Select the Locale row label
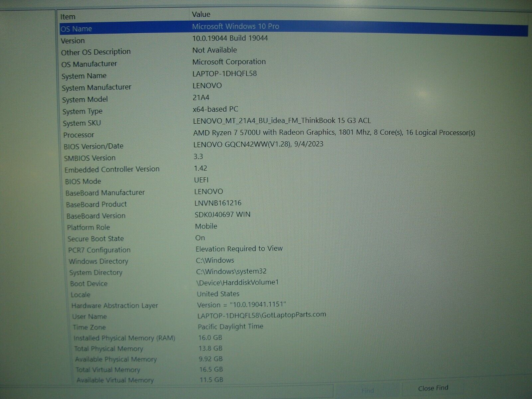This screenshot has height=399, width=532. pos(80,295)
